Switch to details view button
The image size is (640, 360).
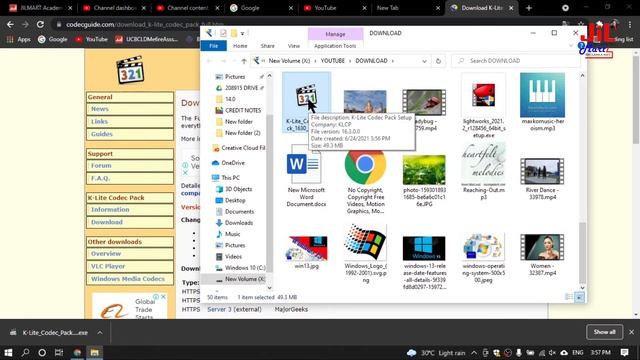(x=569, y=297)
